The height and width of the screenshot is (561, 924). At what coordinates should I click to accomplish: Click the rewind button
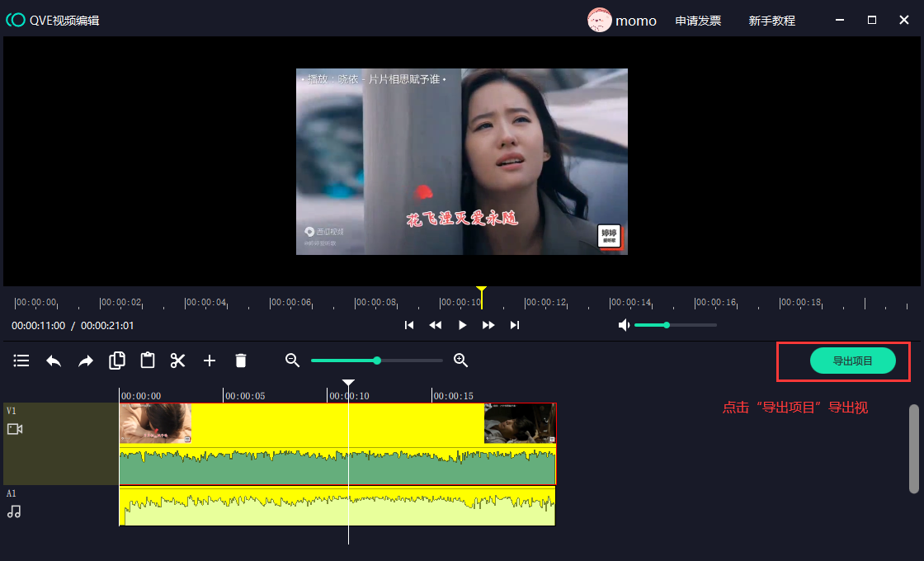point(436,325)
